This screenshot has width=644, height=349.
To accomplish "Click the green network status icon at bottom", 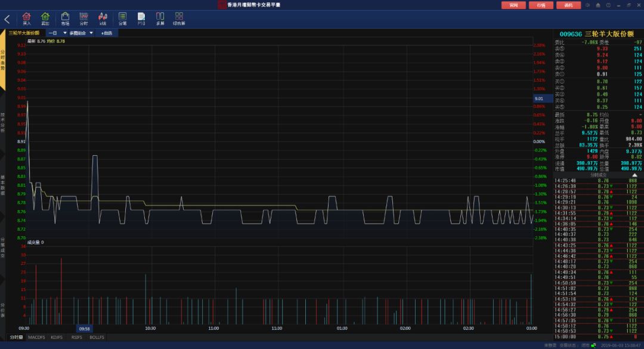I will pos(593,345).
